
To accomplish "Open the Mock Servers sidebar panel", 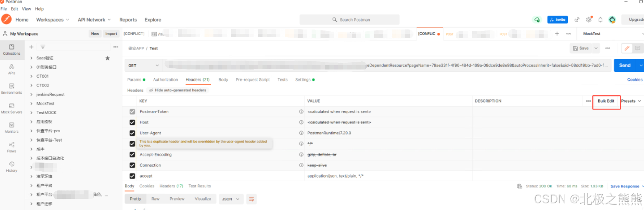I will coord(12,108).
